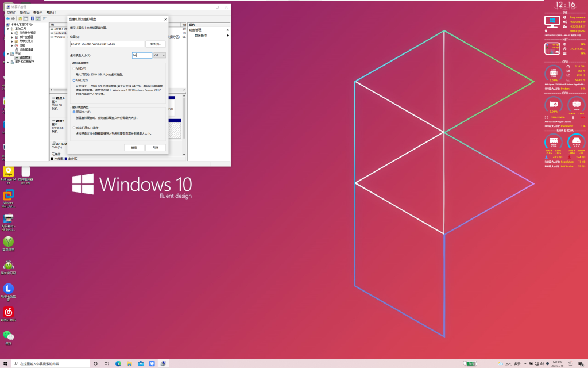Open the Mail app from the taskbar

(141, 363)
